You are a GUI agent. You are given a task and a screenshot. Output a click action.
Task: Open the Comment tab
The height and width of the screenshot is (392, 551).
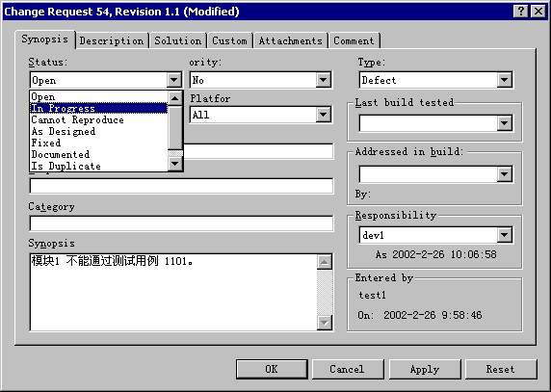coord(354,40)
